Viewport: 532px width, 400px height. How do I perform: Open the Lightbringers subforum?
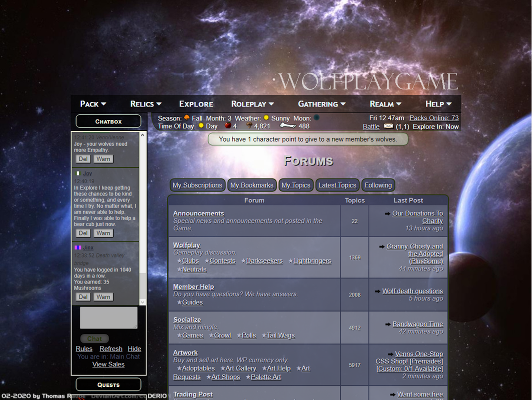point(312,261)
